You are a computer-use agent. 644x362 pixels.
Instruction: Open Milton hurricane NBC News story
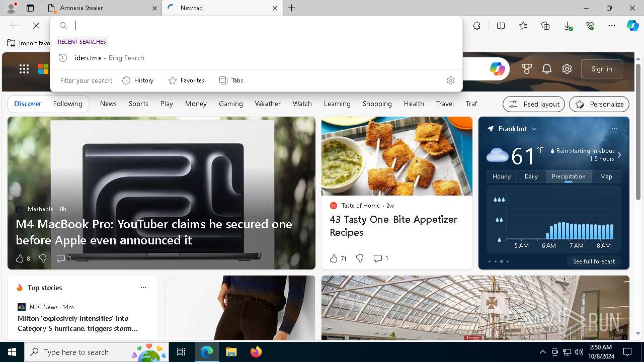77,323
